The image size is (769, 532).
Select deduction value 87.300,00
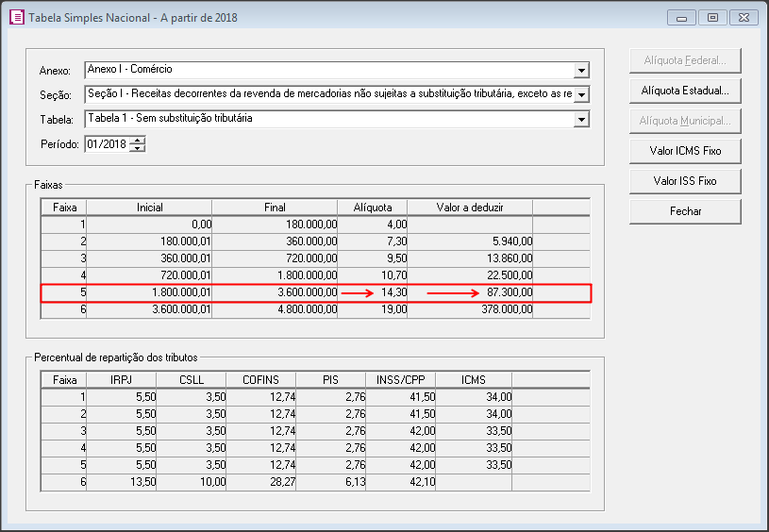470,292
